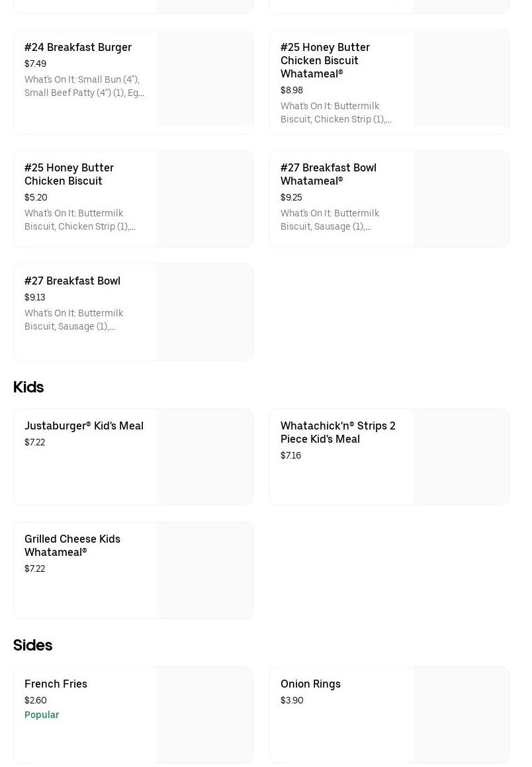The image size is (532, 767).
Task: Open Grilled Cheese Kids Whatameal title
Action: 72,545
